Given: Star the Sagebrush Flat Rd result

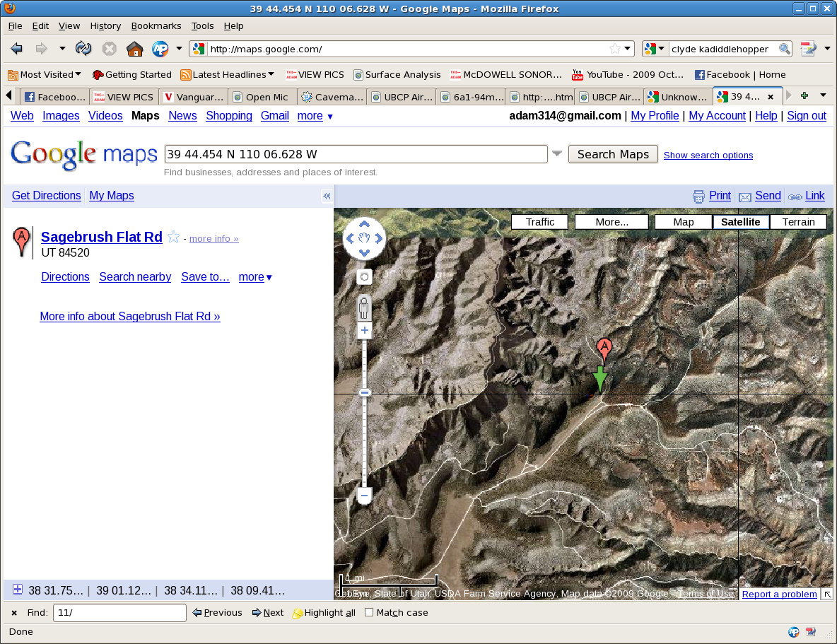Looking at the screenshot, I should pos(174,238).
